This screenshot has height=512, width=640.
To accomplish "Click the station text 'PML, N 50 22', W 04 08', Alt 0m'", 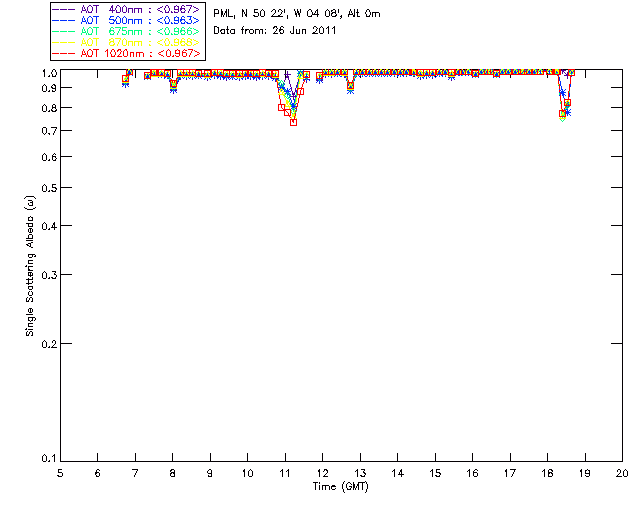I will [297, 14].
